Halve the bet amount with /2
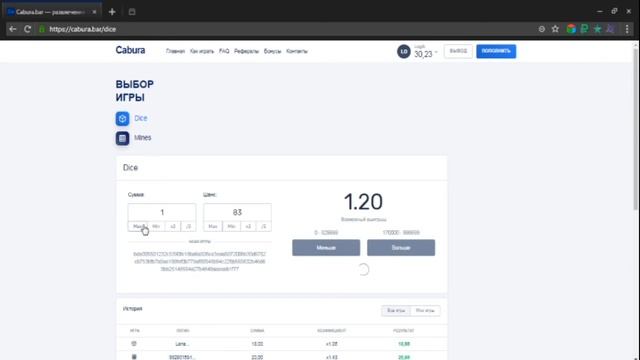640x360 pixels. [188, 227]
